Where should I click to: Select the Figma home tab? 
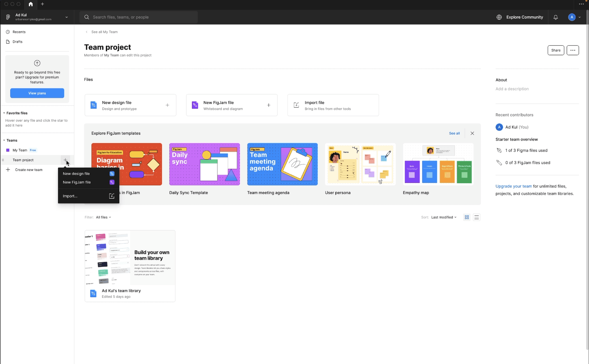coord(30,4)
